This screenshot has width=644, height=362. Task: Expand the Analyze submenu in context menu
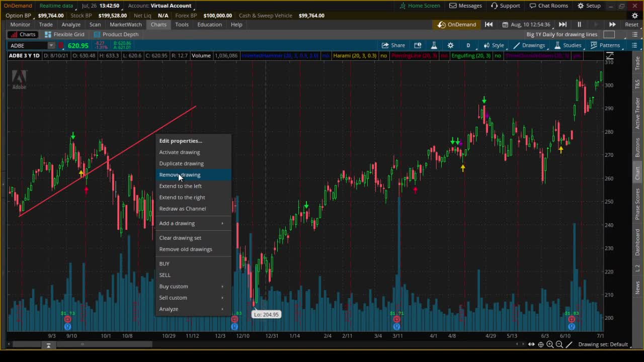click(193, 309)
